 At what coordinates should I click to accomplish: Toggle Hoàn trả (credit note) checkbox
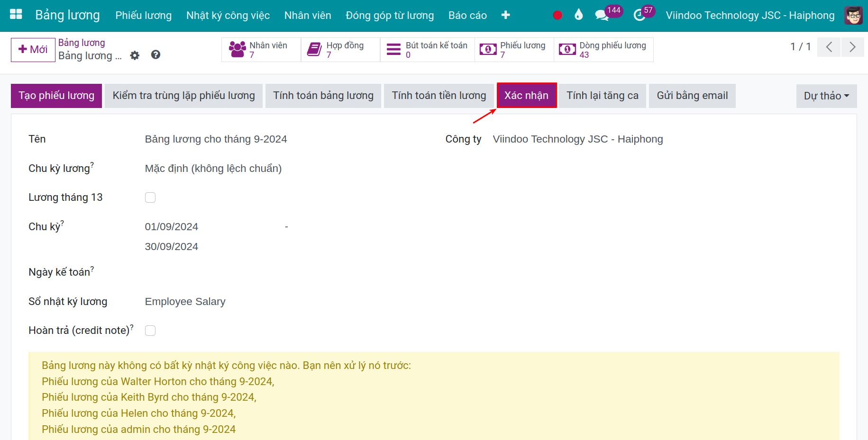[x=150, y=331]
